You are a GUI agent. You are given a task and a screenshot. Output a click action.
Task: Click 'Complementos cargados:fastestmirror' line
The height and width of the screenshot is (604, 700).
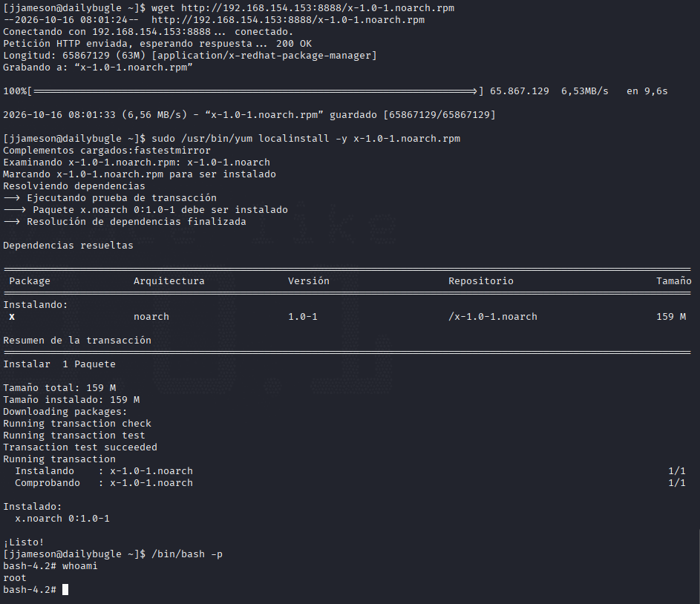coord(107,151)
